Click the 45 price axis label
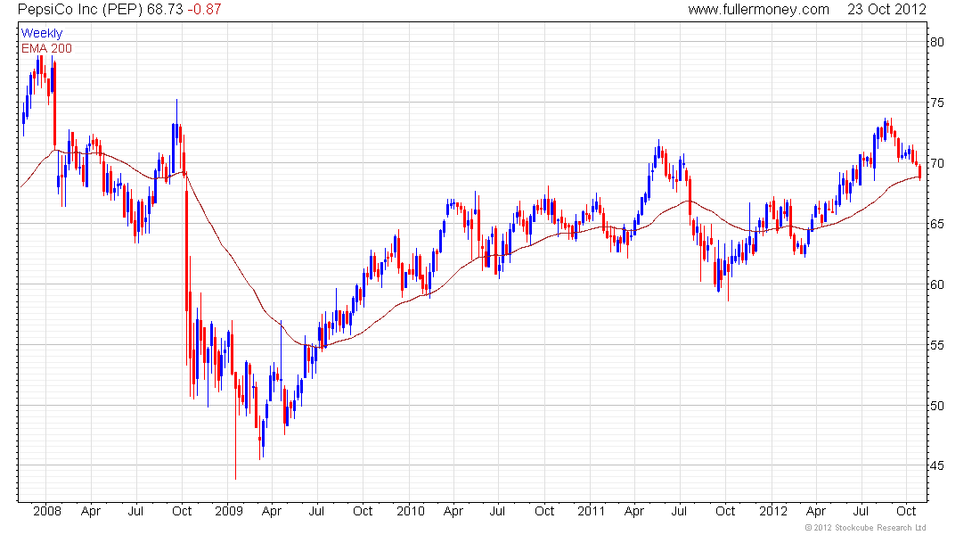 click(x=937, y=466)
